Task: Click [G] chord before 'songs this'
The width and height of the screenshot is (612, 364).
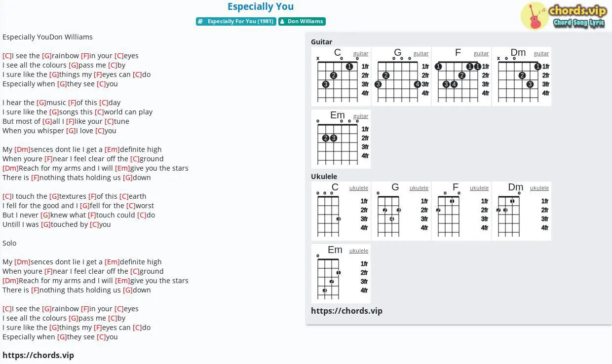Action: click(x=54, y=112)
